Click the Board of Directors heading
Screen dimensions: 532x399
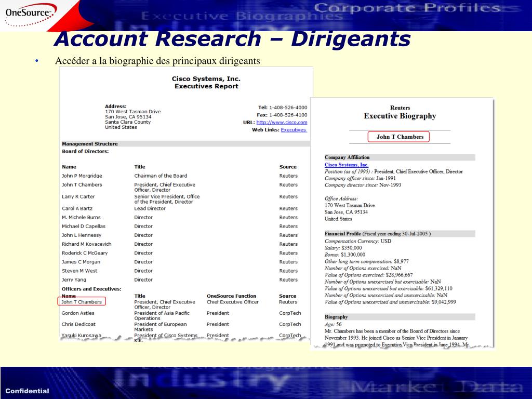point(85,151)
